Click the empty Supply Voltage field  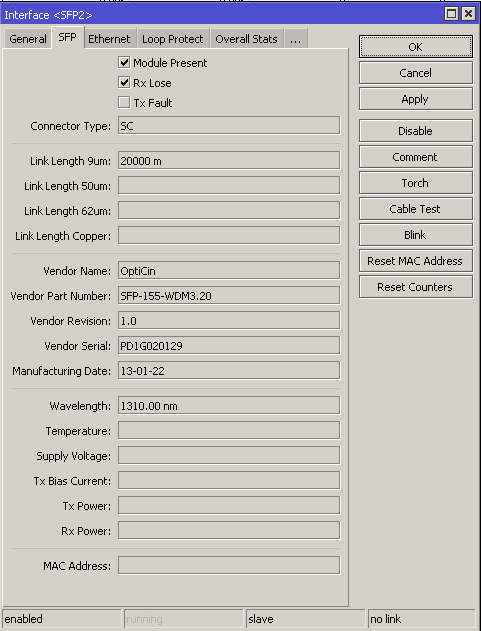[x=229, y=456]
